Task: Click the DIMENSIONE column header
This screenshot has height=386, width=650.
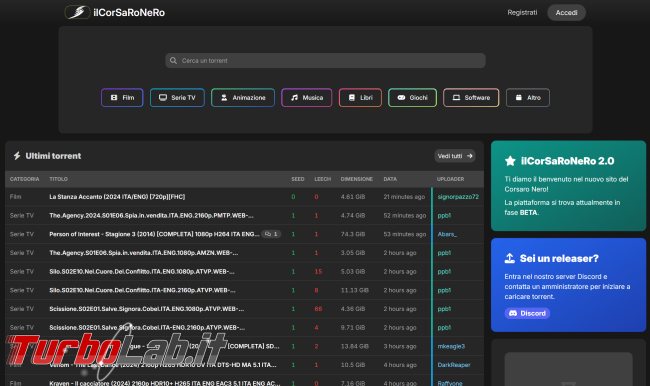Action: coord(357,179)
